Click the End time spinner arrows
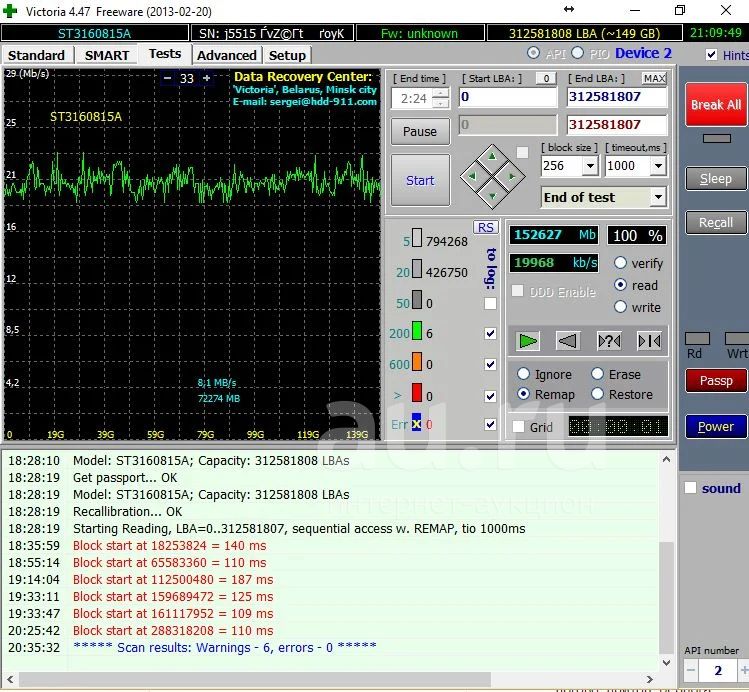Viewport: 749px width, 692px height. (x=441, y=98)
